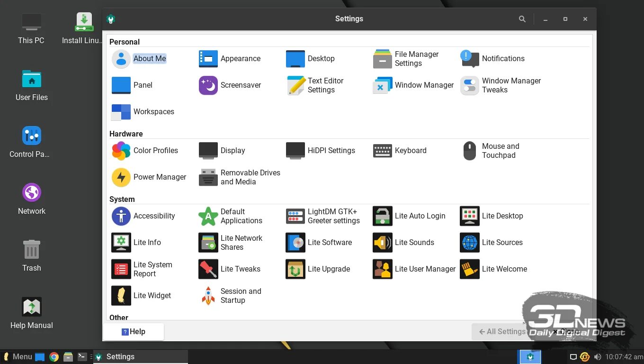The height and width of the screenshot is (364, 644).
Task: Open Lite Network Shares icon
Action: coord(208,243)
